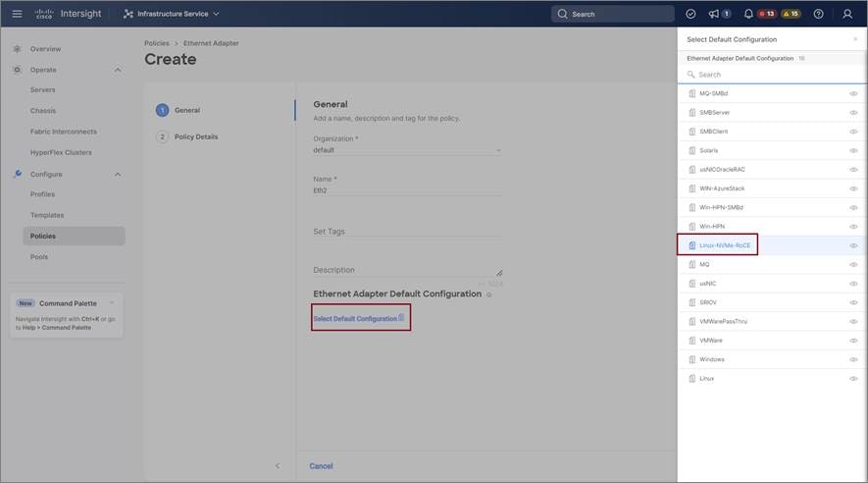Open the hamburger navigation menu
Image resolution: width=868 pixels, height=483 pixels.
17,14
